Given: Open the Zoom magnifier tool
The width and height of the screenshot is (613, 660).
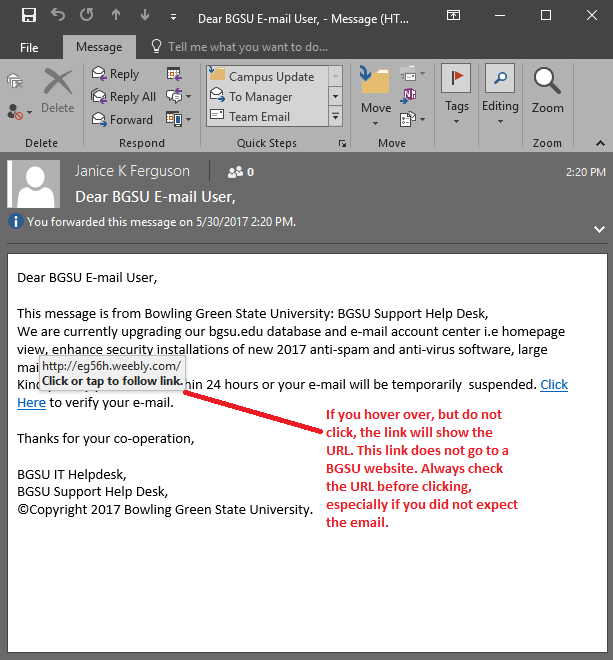Looking at the screenshot, I should [x=547, y=89].
